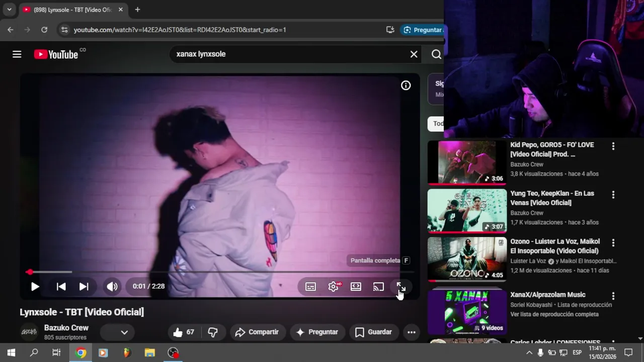Enter full screen mode
This screenshot has height=362, width=644.
point(401,287)
